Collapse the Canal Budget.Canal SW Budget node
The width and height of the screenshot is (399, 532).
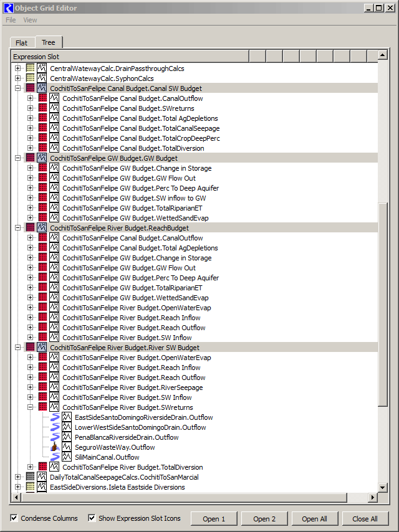click(x=17, y=88)
